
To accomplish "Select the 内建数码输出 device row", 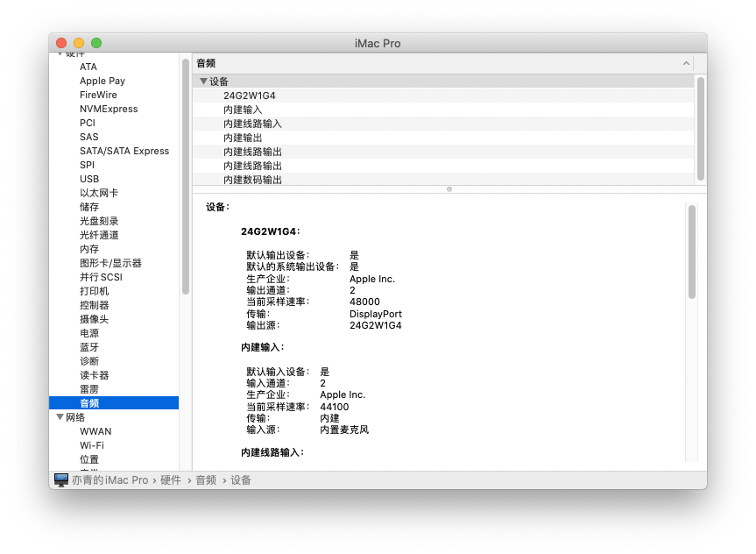I will point(443,179).
